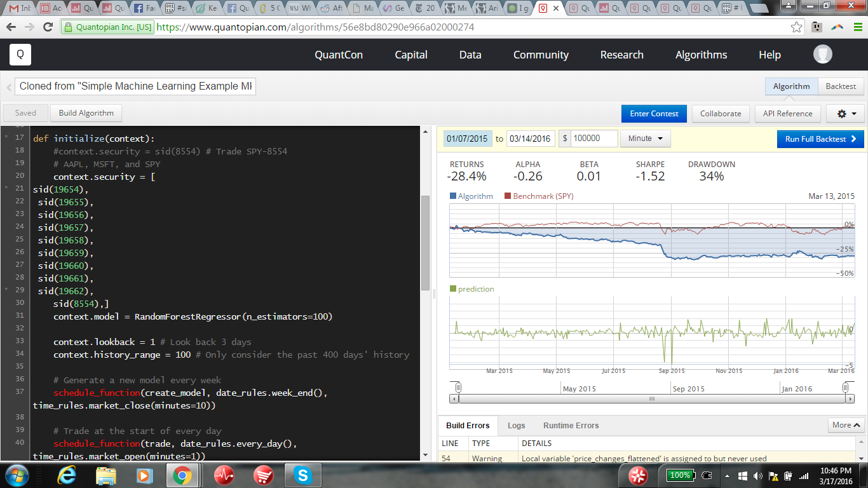Viewport: 868px width, 488px height.
Task: Click the Gmail inbox browser tab
Action: tap(18, 8)
